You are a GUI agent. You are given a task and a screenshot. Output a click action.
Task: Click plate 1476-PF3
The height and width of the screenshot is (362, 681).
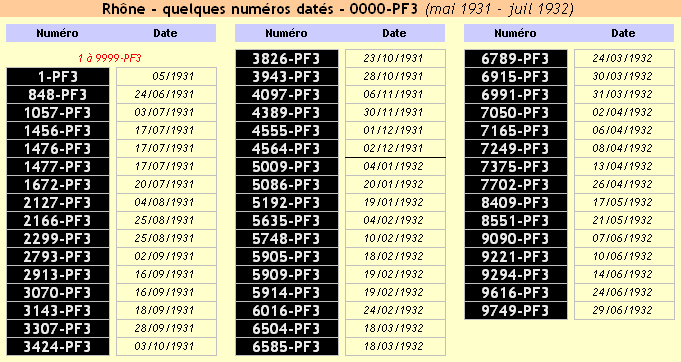[x=58, y=149]
